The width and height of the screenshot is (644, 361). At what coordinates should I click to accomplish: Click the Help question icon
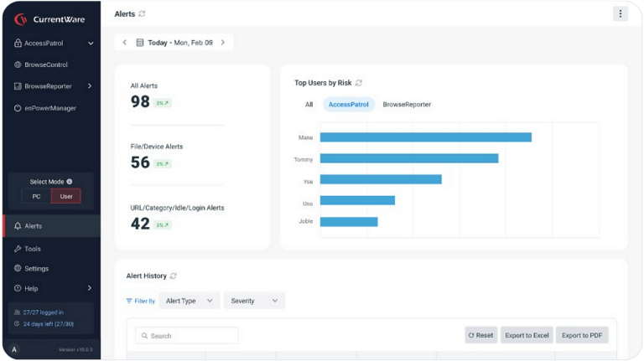point(18,288)
